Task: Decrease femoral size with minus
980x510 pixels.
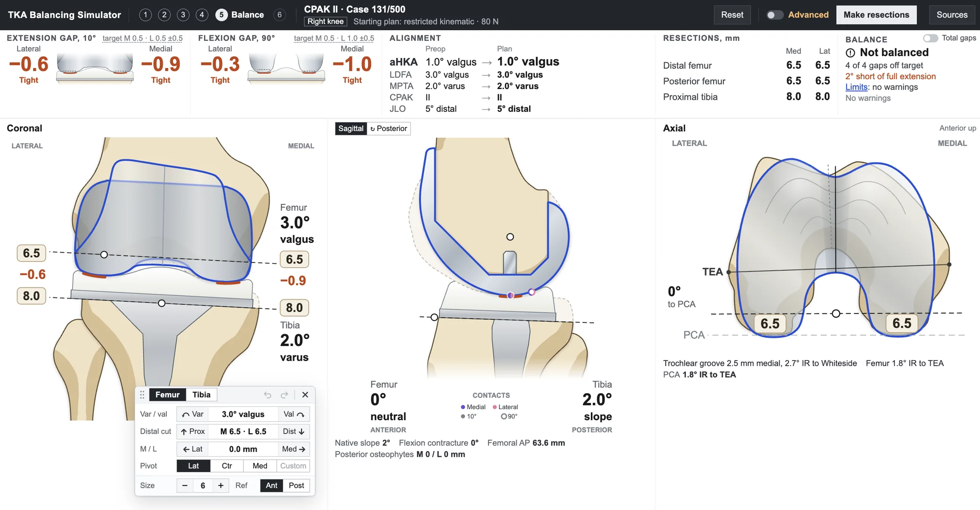Action: (x=185, y=485)
